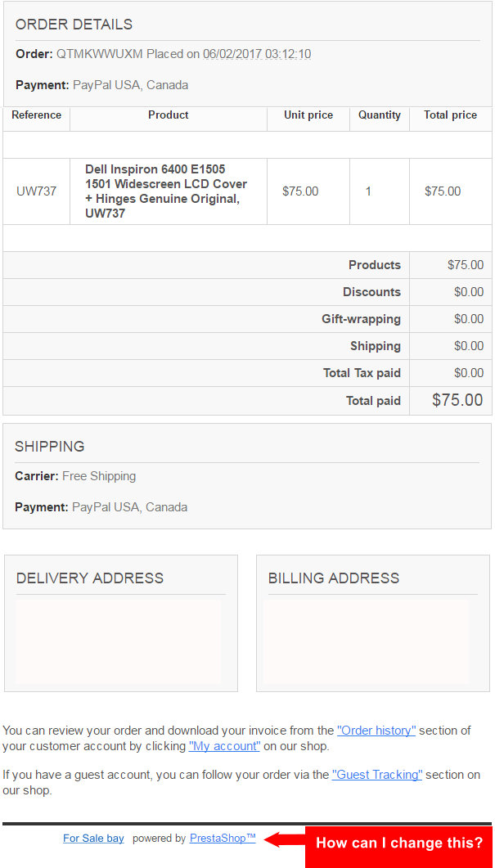Click the blank Billing Address box
Screen dimensions: 495x868
[367, 641]
